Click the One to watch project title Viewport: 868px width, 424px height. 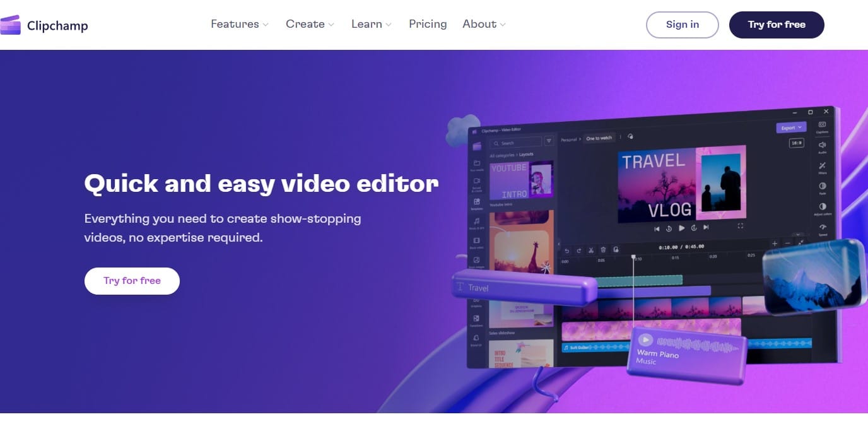coord(599,138)
